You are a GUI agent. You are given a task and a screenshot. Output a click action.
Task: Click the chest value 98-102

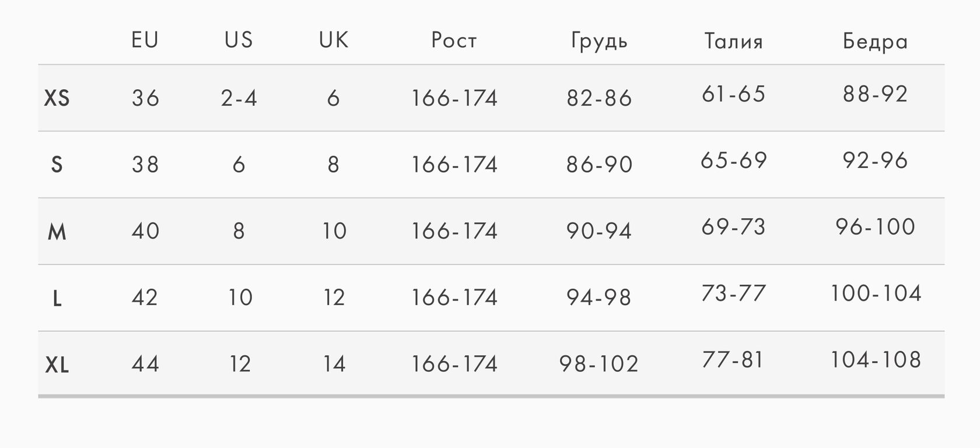(x=599, y=364)
